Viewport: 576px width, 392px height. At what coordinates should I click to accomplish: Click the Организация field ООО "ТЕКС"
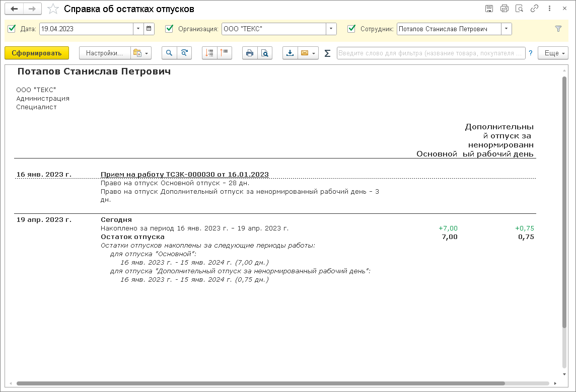274,29
